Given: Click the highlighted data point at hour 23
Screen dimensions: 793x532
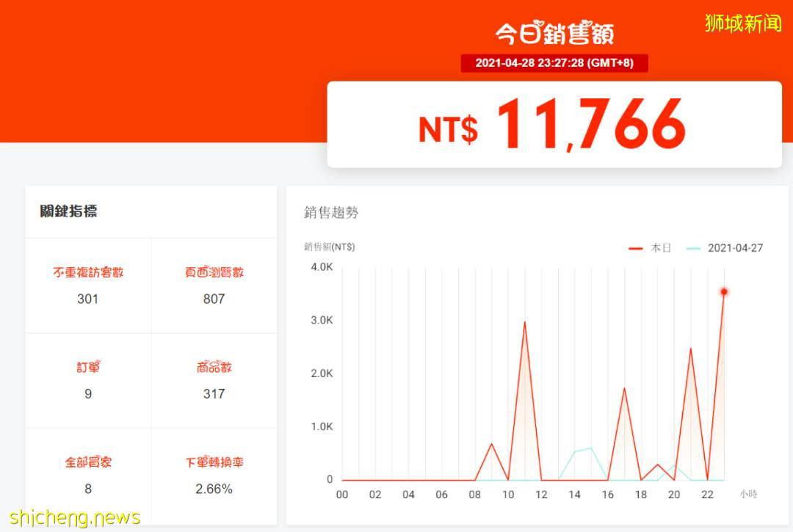Looking at the screenshot, I should 724,291.
